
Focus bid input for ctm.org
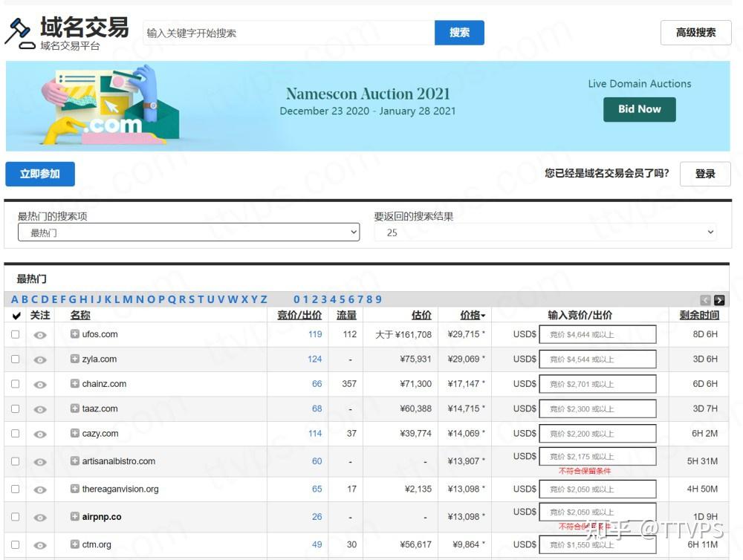point(597,545)
